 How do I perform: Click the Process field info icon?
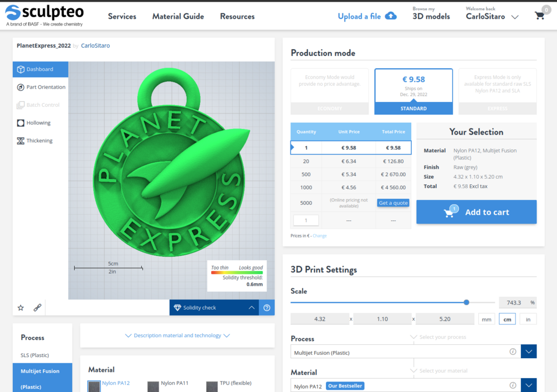tap(513, 352)
